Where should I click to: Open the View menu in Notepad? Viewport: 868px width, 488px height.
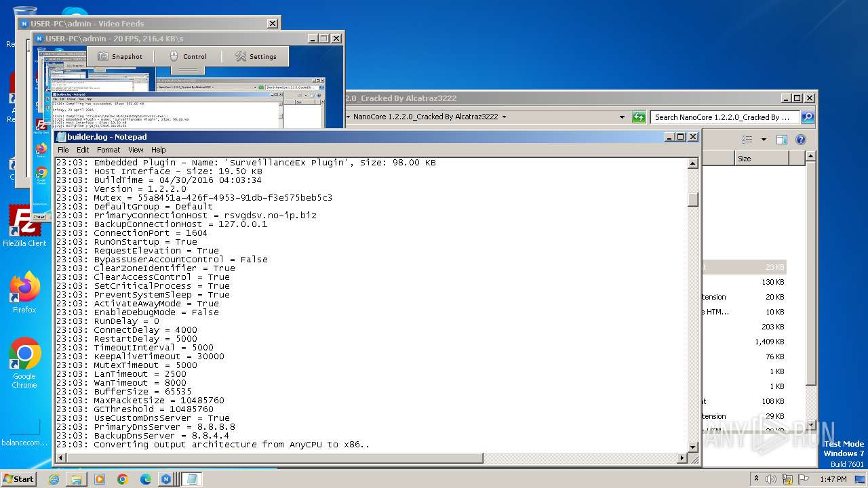point(136,150)
